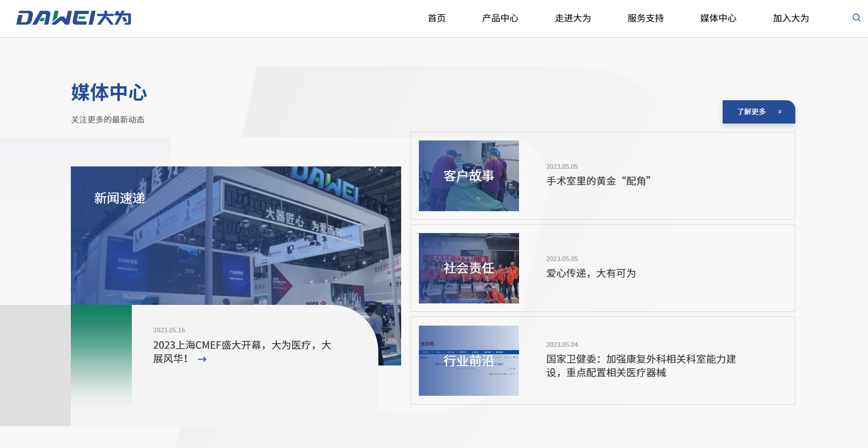Click the 行业前沿 thumbnail image

(x=469, y=361)
